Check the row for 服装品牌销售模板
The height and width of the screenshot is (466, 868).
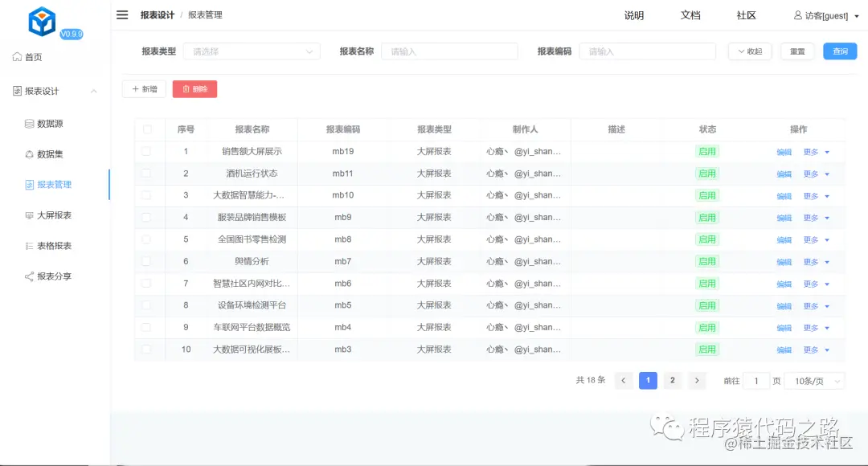pyautogui.click(x=147, y=218)
